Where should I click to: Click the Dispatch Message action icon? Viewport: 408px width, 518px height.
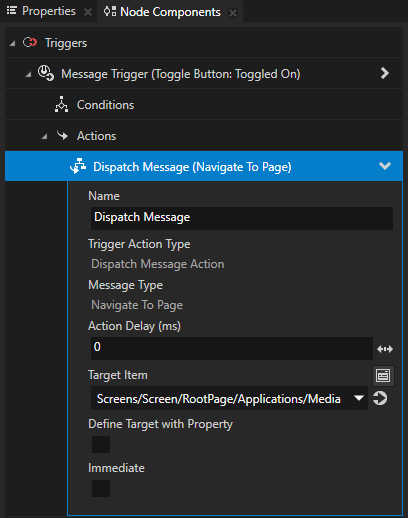(78, 166)
